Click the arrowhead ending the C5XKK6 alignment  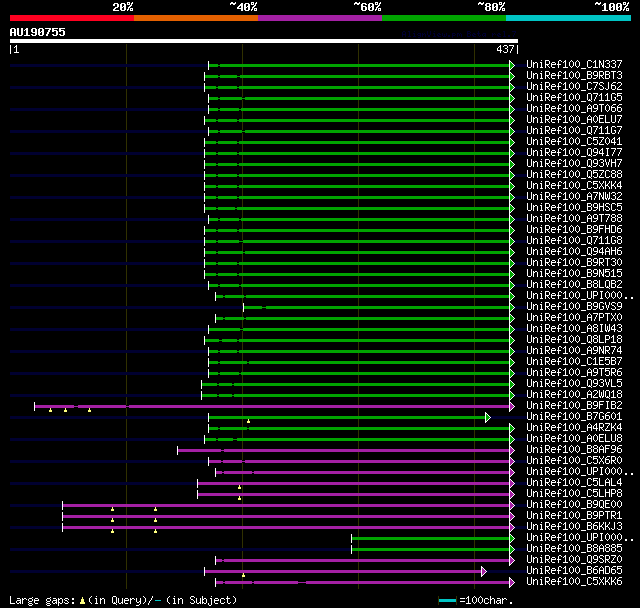pos(512,582)
